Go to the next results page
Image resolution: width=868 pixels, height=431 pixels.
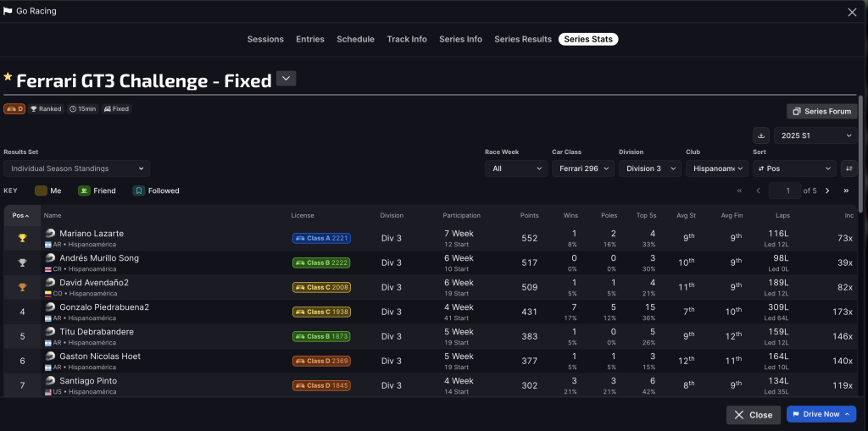tap(827, 191)
